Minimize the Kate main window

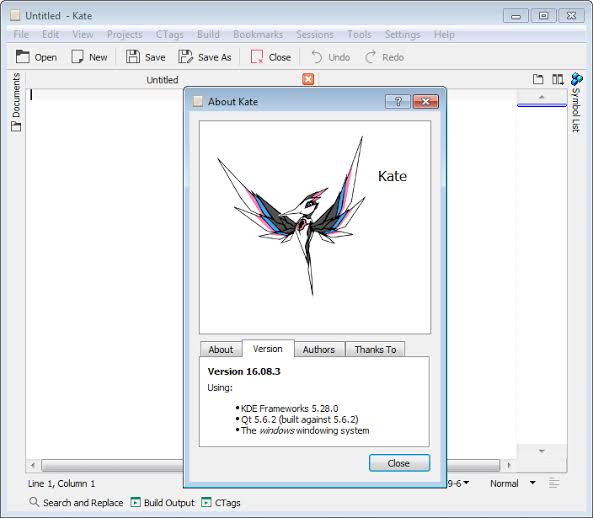click(515, 16)
